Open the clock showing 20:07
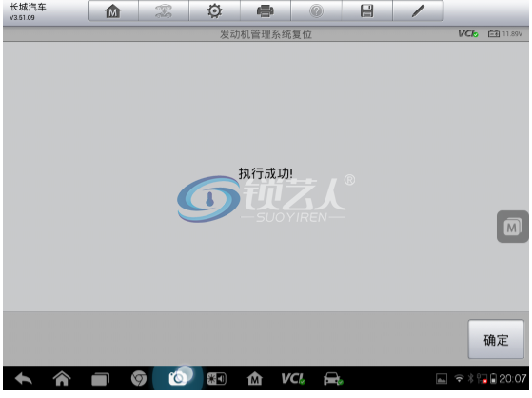 513,379
